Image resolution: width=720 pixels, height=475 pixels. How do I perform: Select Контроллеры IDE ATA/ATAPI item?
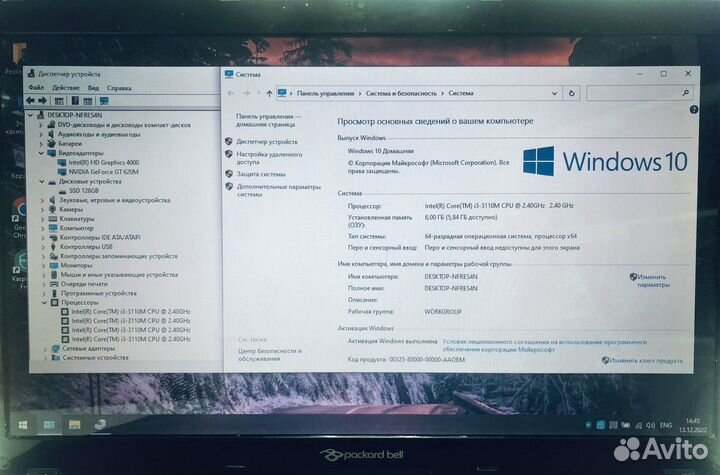(x=100, y=238)
